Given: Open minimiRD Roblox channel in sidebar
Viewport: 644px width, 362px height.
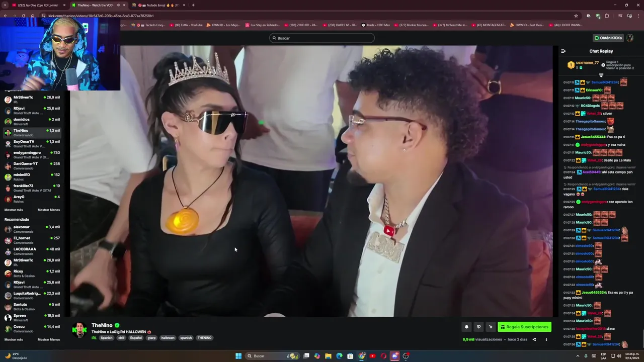Looking at the screenshot, I should 32,177.
